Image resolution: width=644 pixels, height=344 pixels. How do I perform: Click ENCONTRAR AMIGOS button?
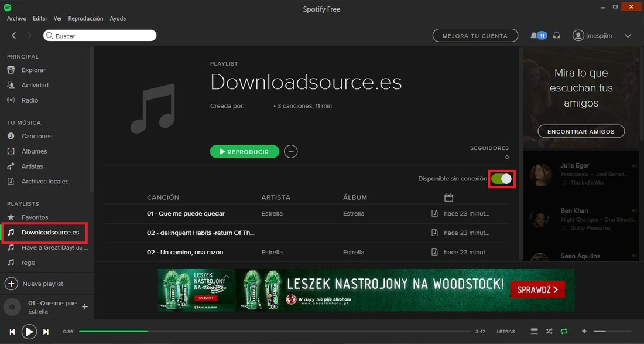(x=581, y=131)
